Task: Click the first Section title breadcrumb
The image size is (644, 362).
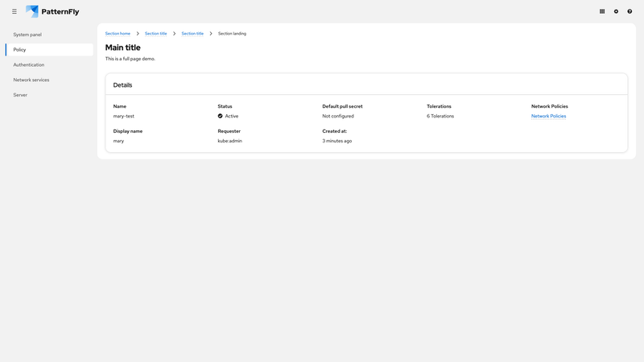Action: click(155, 34)
